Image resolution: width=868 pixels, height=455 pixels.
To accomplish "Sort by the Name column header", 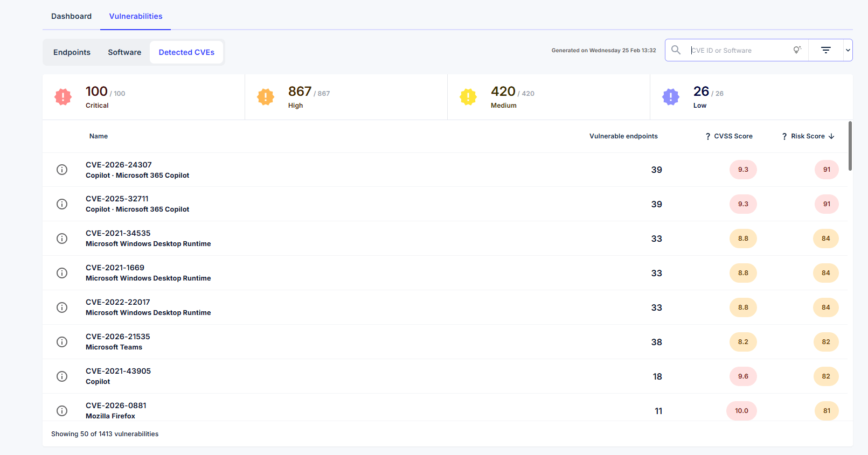I will tap(99, 136).
